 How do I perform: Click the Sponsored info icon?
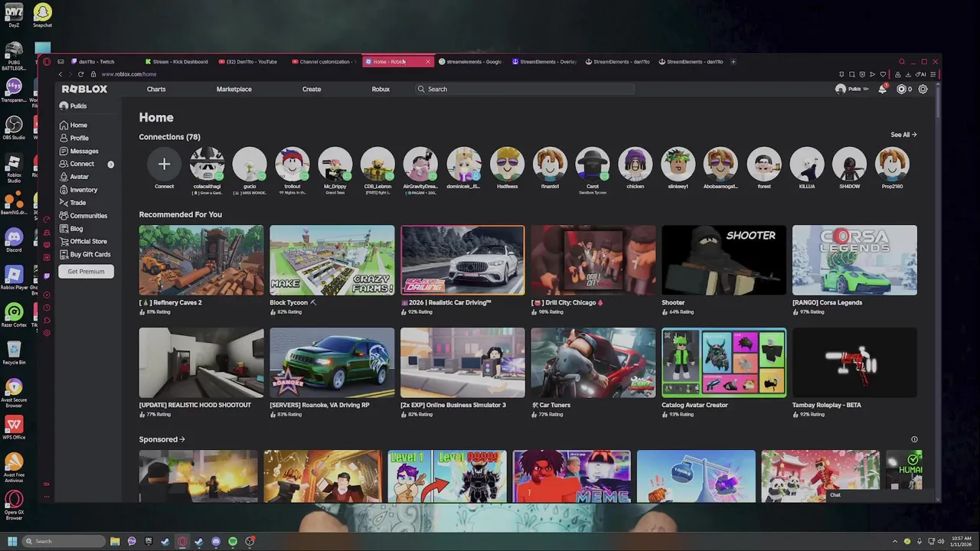click(x=914, y=439)
